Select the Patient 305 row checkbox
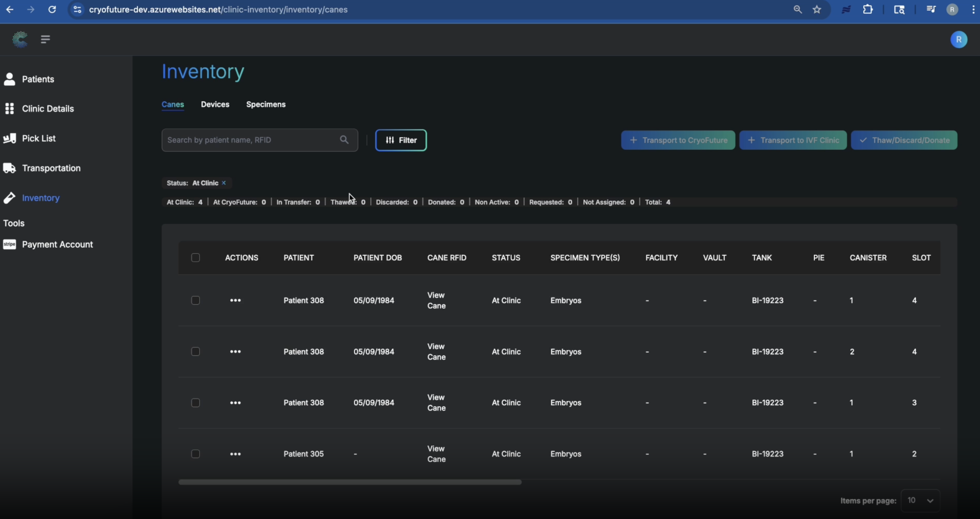Screen dimensions: 980x519 tap(195, 454)
